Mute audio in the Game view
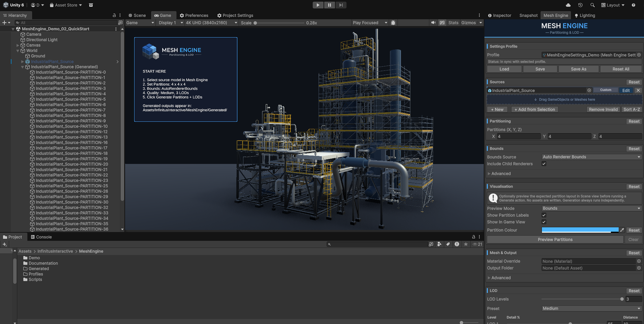644x324 pixels. 433,23
